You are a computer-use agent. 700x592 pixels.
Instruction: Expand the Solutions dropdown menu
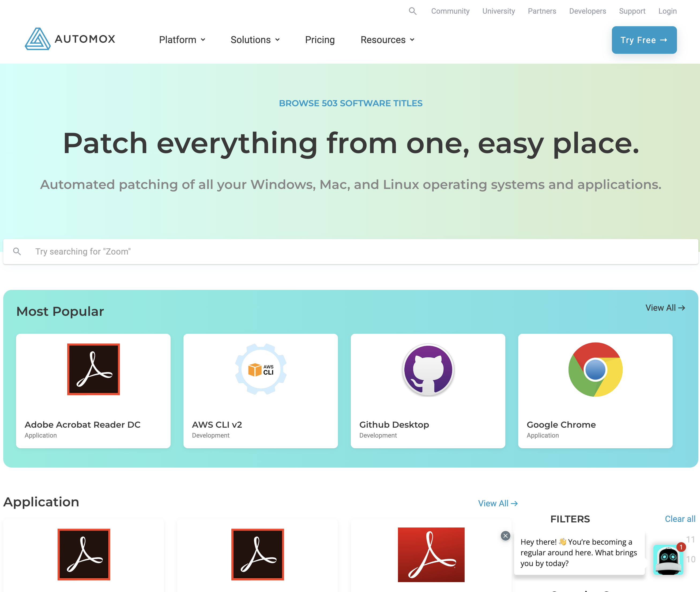255,40
